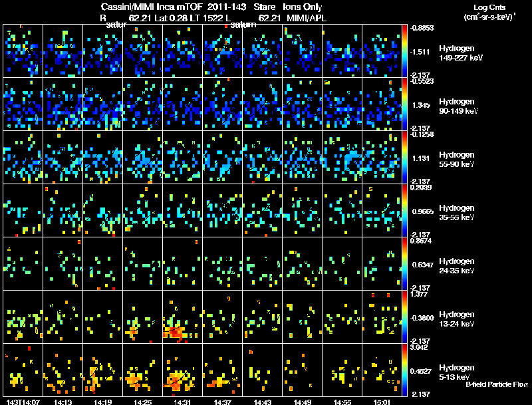The width and height of the screenshot is (532, 405).
Task: Click the Hydrogen 5-13 keV row label
Action: 457,373
